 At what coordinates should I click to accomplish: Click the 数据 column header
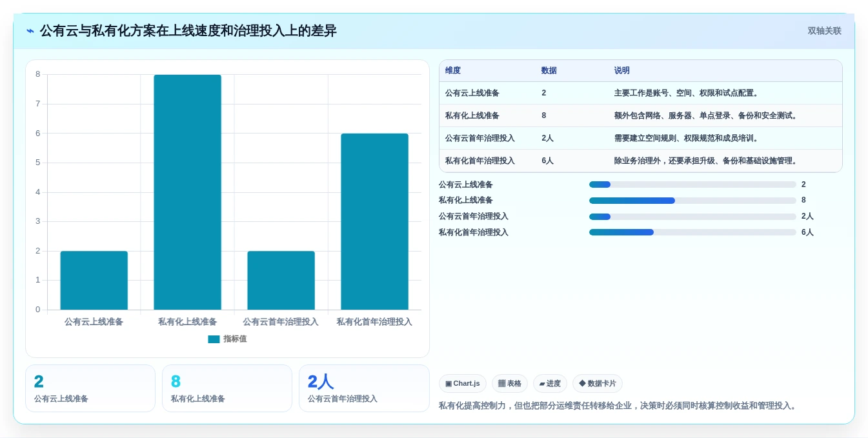tap(549, 71)
